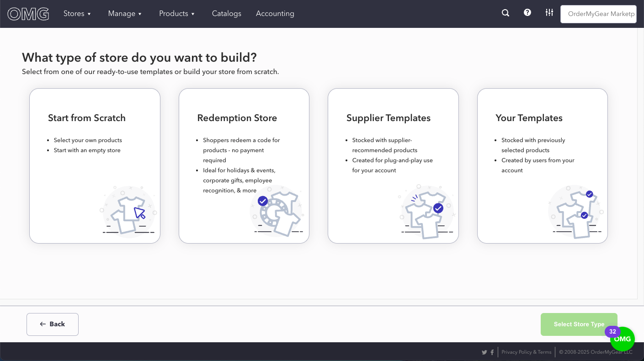Expand the Products dropdown menu

point(177,14)
